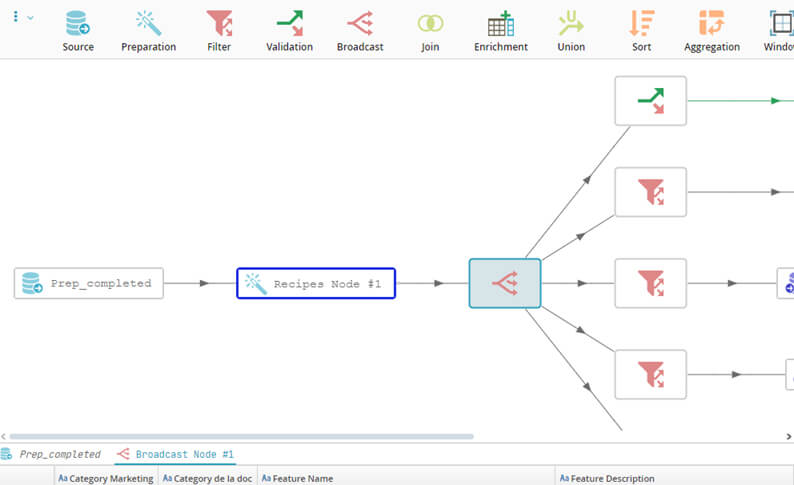Select the Broadcast toolbar icon
The height and width of the screenshot is (485, 794).
coord(359,30)
